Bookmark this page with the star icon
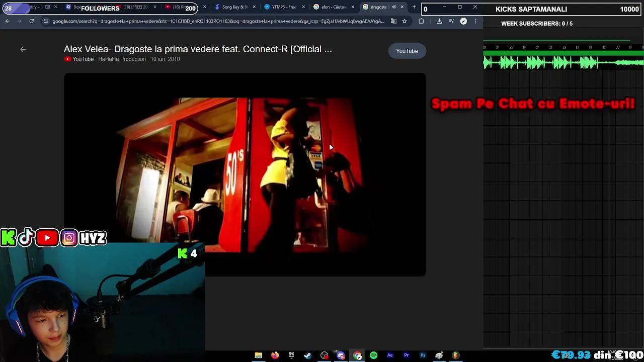Viewport: 644px width, 362px height. pos(405,21)
